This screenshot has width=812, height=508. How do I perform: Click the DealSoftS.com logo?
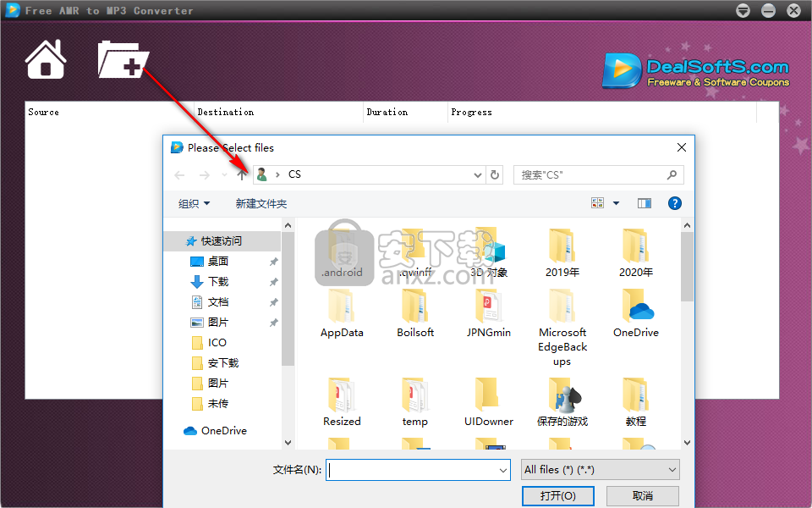(x=695, y=71)
